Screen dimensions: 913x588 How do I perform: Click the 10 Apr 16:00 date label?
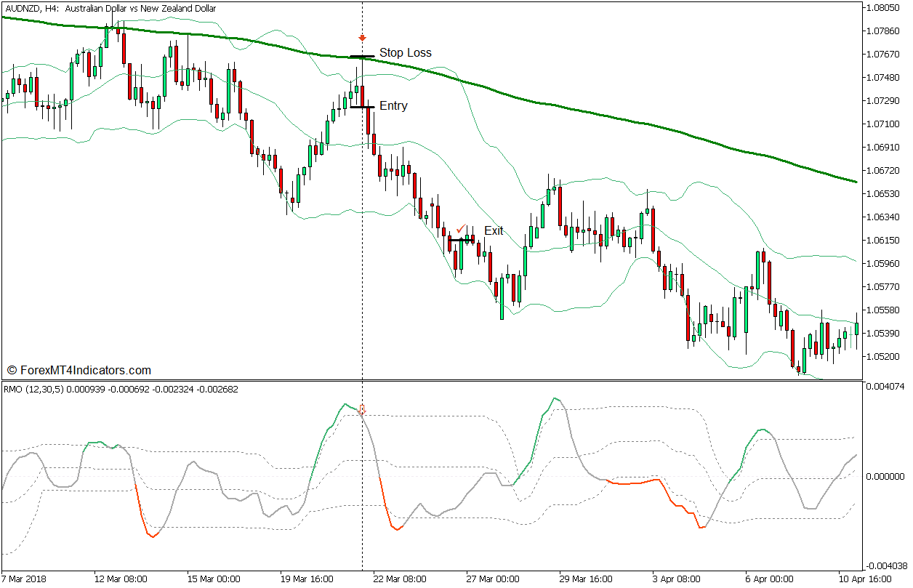pos(865,579)
